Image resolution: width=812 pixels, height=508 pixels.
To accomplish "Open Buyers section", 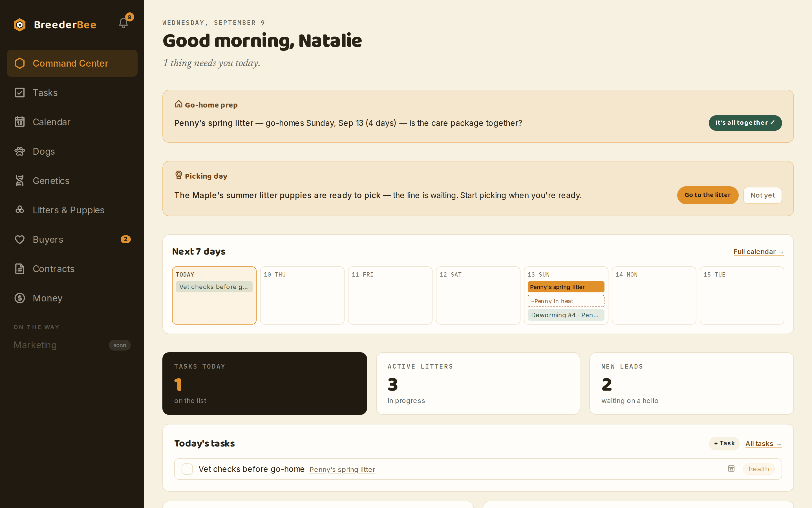I will (72, 240).
